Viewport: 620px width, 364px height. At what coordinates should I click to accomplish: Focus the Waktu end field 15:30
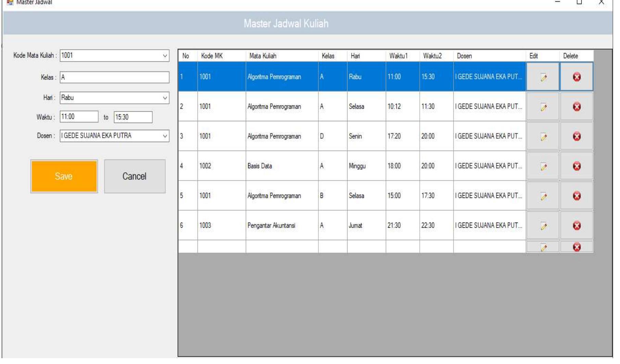(133, 117)
